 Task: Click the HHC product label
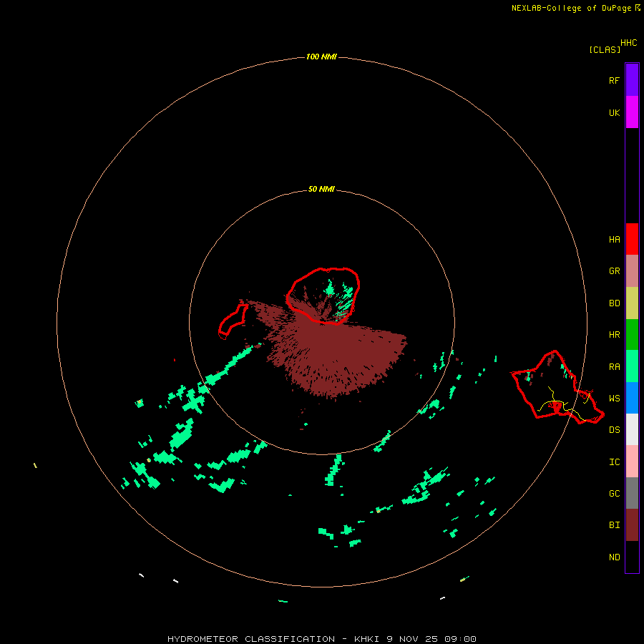pos(628,43)
